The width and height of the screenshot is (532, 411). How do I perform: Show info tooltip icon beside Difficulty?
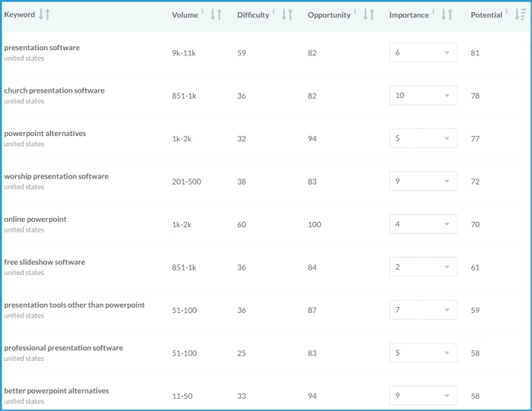pos(274,12)
